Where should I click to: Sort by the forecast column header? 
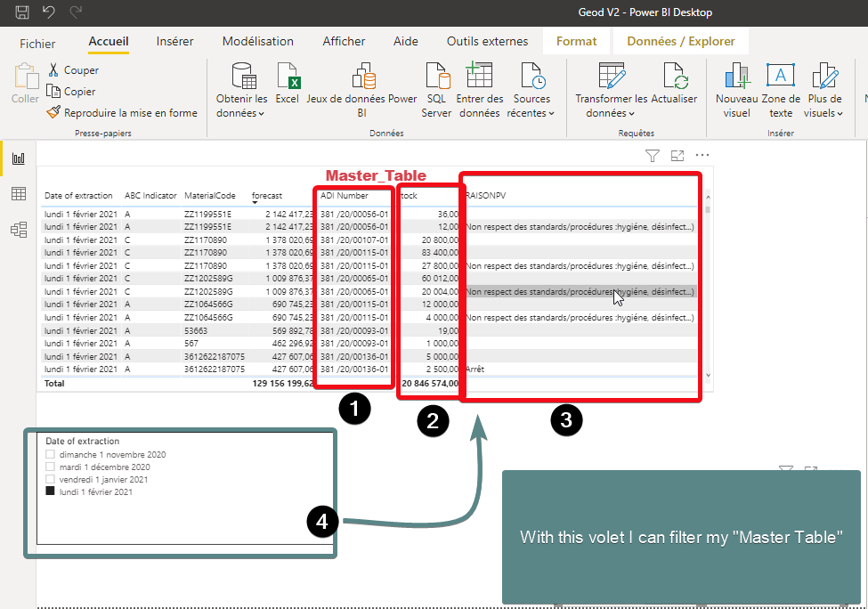click(x=267, y=196)
